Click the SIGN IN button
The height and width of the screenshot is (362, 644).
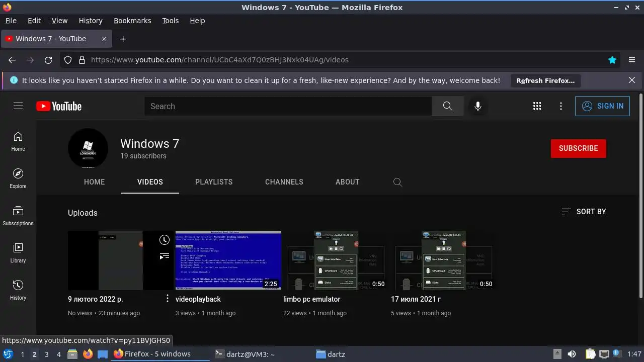[x=602, y=106]
